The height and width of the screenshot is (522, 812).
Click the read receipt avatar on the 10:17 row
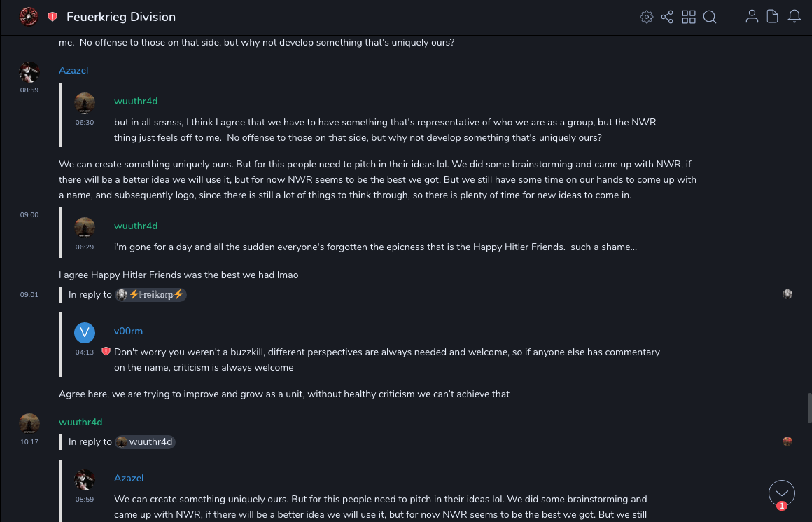(x=787, y=441)
